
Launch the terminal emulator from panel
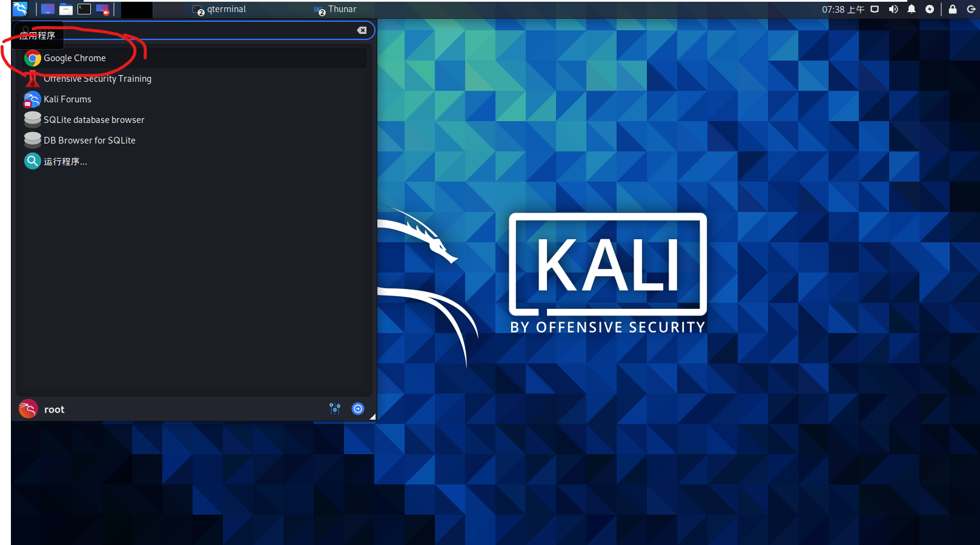tap(84, 9)
